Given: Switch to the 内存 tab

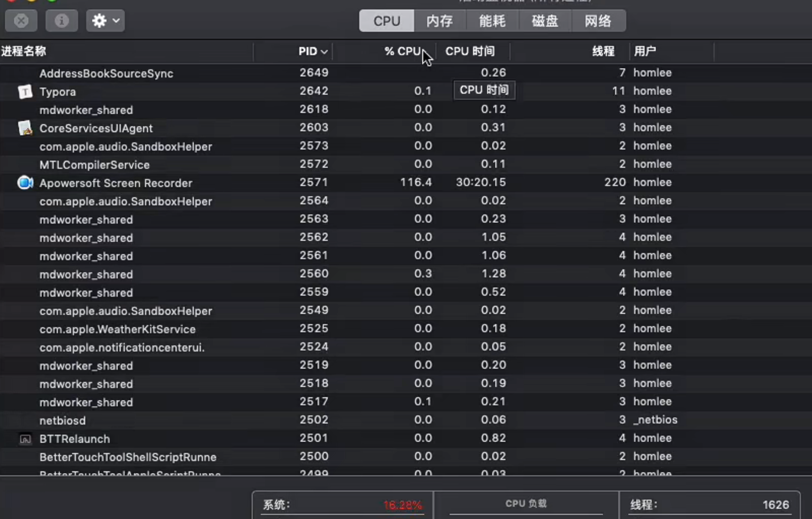Looking at the screenshot, I should (x=440, y=21).
